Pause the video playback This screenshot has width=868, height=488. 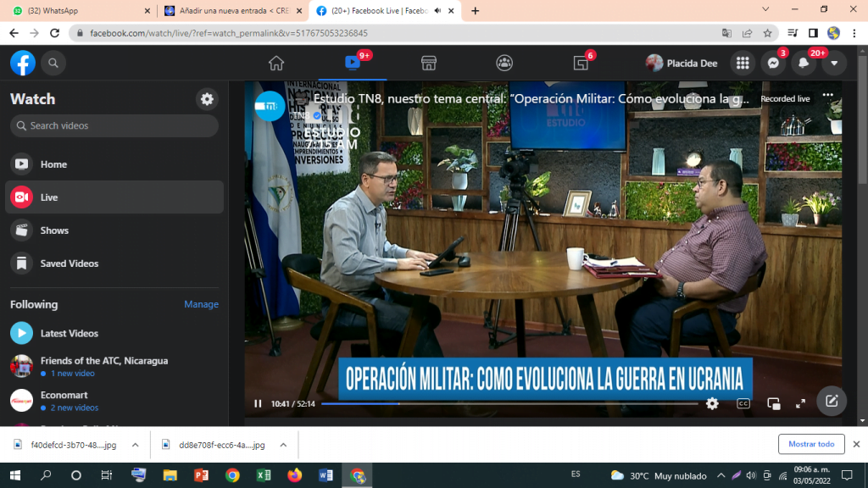click(x=258, y=403)
